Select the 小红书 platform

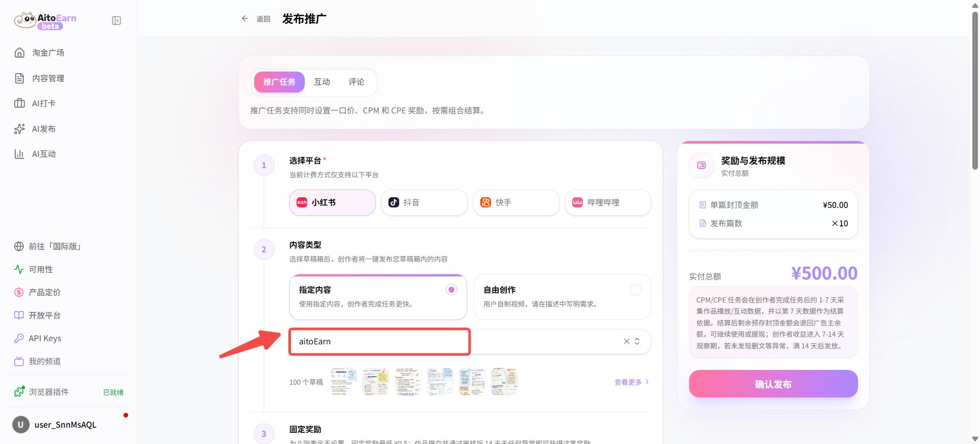click(332, 202)
